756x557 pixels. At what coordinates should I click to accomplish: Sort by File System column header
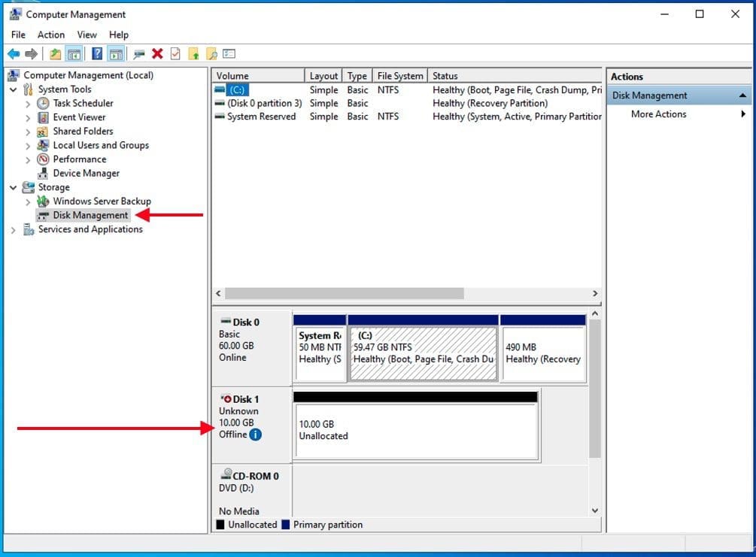coord(400,76)
